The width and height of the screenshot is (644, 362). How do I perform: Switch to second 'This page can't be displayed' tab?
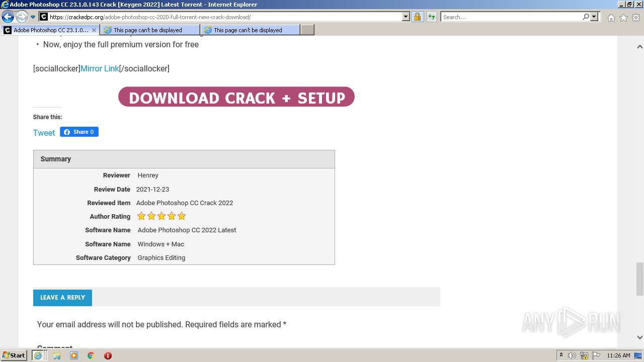(250, 30)
